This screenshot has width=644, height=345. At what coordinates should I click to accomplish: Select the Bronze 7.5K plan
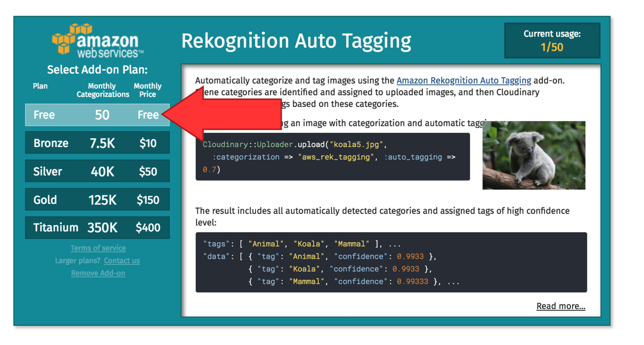pyautogui.click(x=97, y=143)
